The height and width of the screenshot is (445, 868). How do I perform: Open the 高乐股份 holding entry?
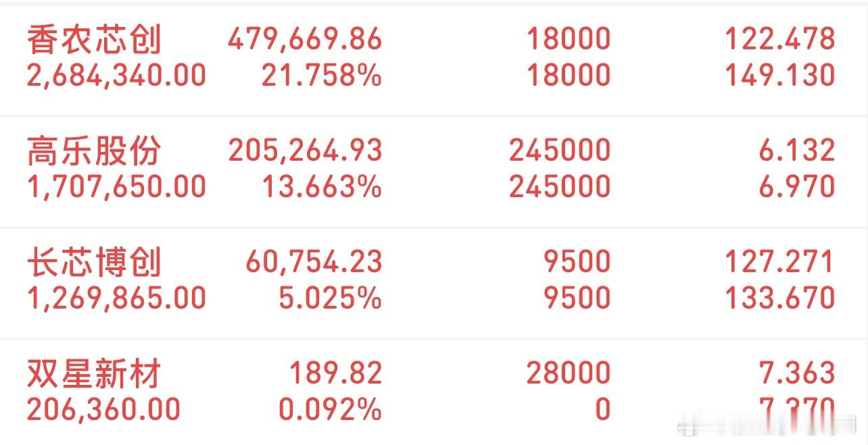coord(94,150)
